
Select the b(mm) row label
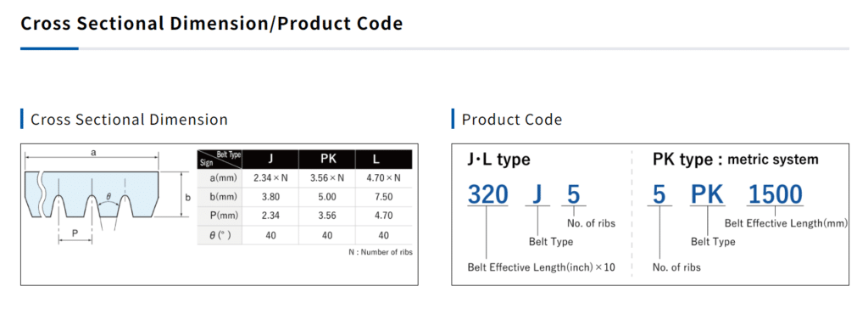(x=220, y=198)
